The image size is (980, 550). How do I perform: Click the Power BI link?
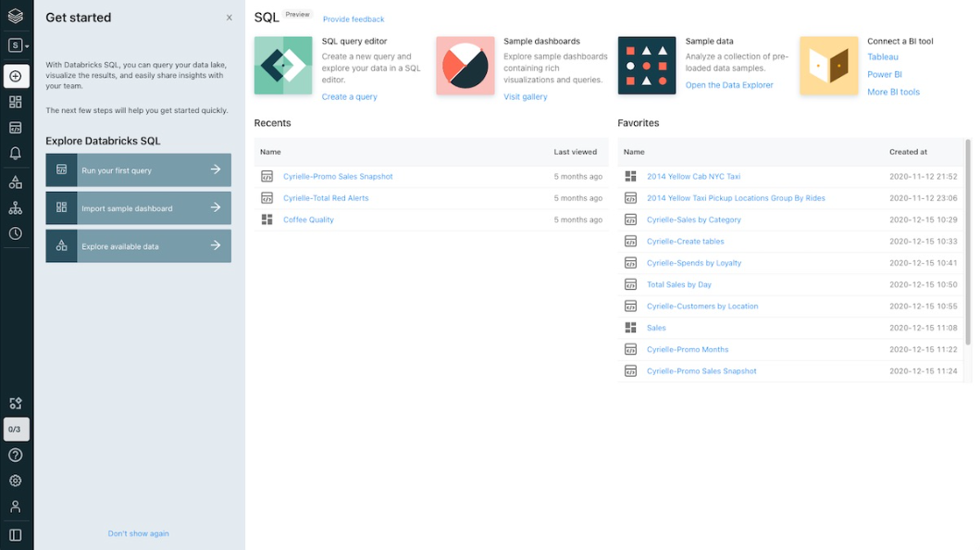point(885,74)
